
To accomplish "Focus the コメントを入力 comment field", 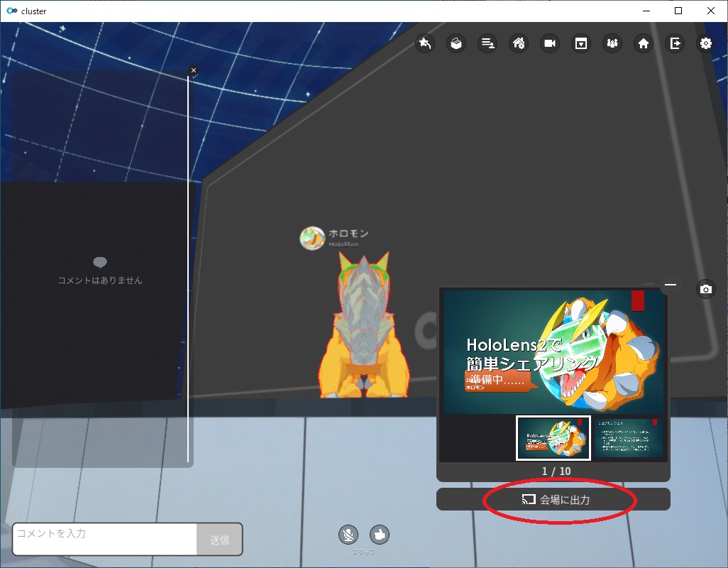I will point(105,539).
